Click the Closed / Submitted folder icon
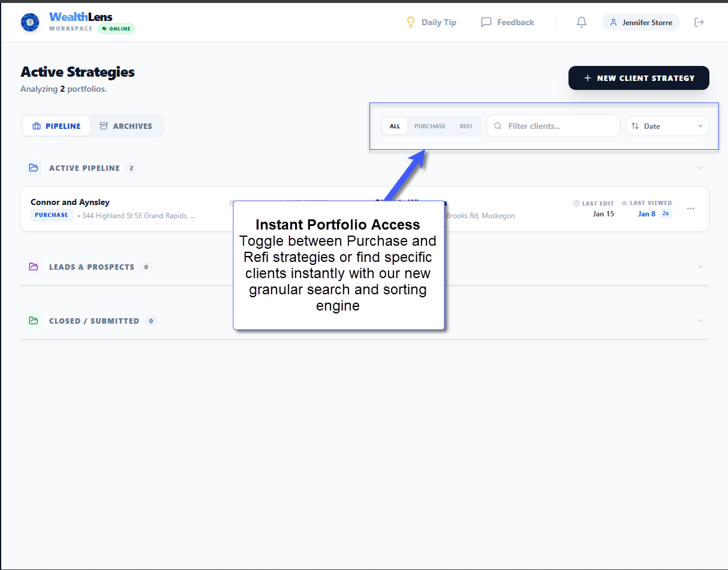 point(34,321)
